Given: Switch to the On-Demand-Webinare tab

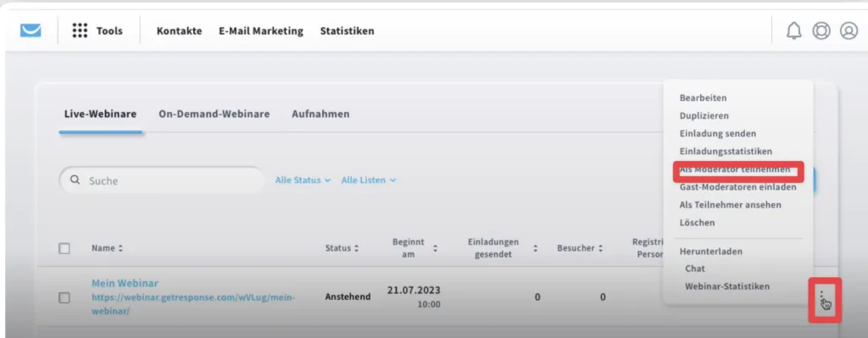Looking at the screenshot, I should [214, 114].
